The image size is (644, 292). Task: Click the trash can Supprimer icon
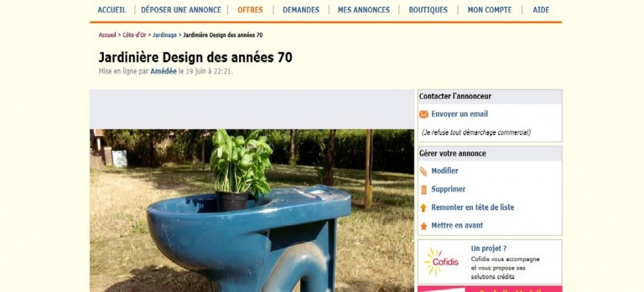(424, 190)
